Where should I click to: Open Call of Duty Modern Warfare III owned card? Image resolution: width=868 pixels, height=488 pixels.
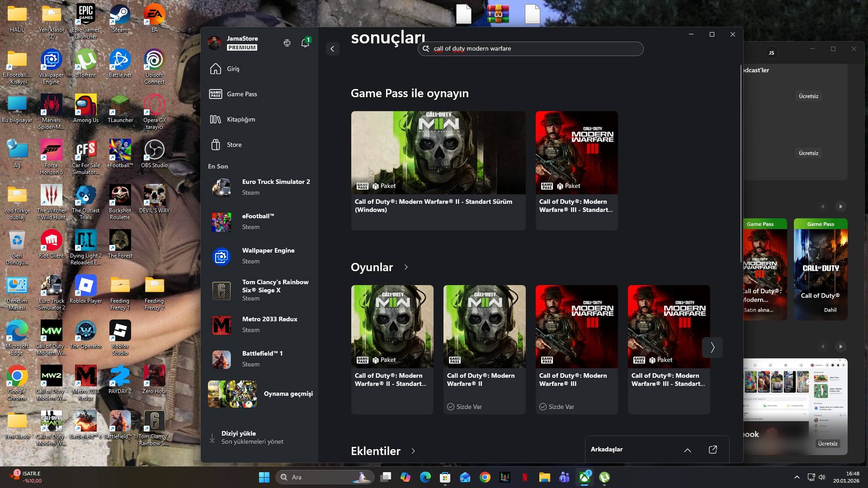pos(576,349)
